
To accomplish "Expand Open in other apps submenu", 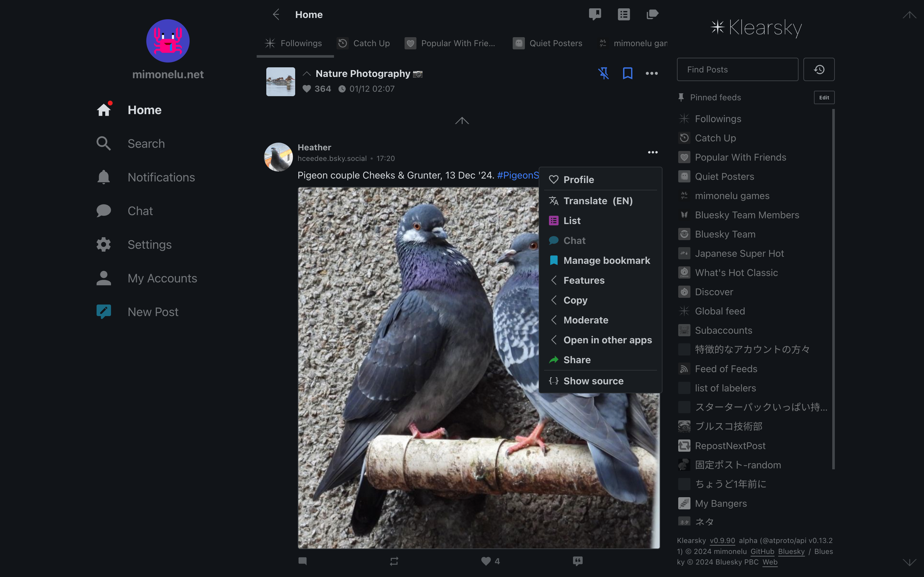I will pos(607,340).
